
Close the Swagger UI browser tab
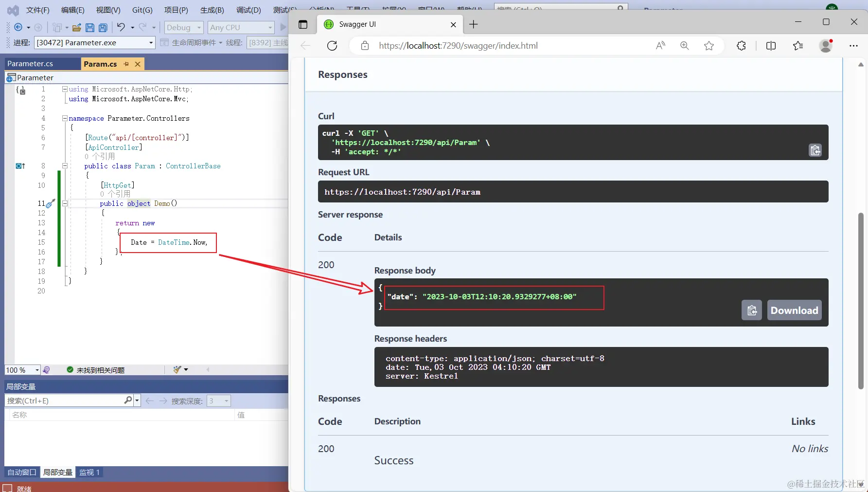(x=453, y=24)
